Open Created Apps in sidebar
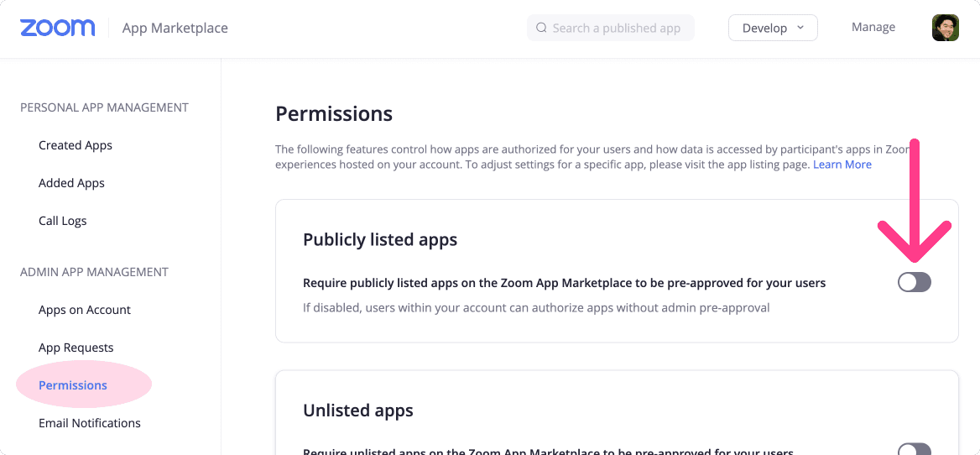This screenshot has width=980, height=455. pyautogui.click(x=76, y=145)
